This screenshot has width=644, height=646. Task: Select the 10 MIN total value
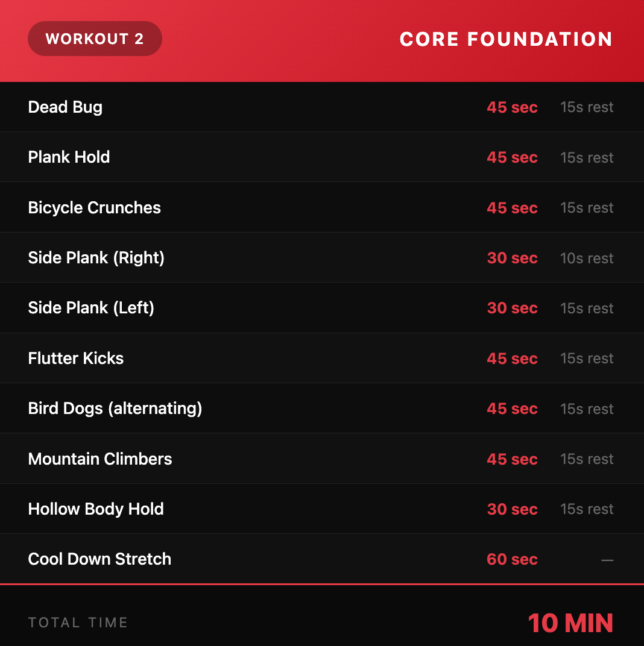(570, 623)
